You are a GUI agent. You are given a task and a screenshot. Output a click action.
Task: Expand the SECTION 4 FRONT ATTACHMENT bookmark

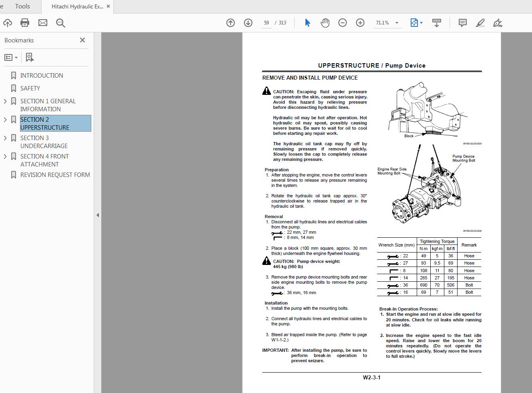click(5, 156)
